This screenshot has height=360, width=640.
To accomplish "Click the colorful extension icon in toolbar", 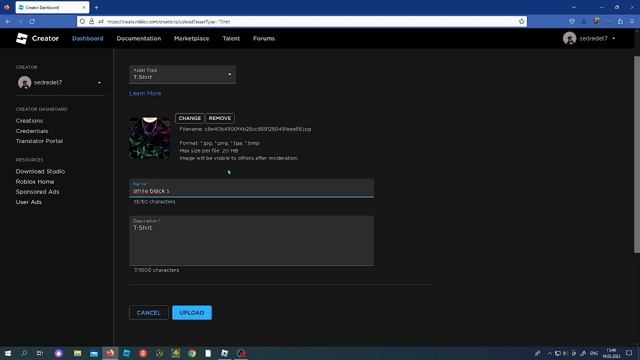I will point(596,21).
